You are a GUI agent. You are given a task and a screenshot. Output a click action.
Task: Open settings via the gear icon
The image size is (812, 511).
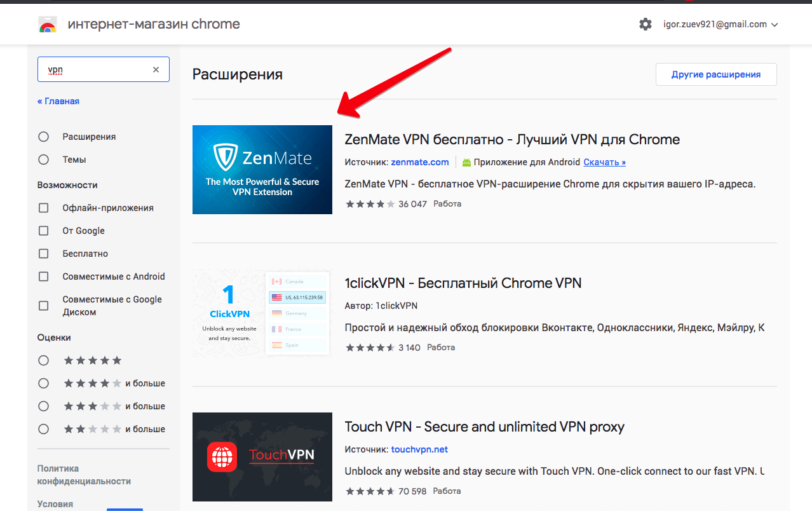point(646,25)
